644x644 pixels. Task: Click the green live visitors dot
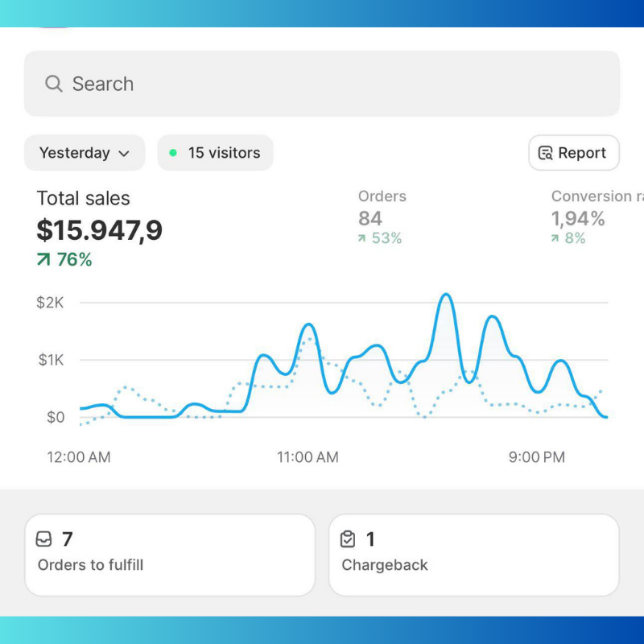(x=173, y=153)
